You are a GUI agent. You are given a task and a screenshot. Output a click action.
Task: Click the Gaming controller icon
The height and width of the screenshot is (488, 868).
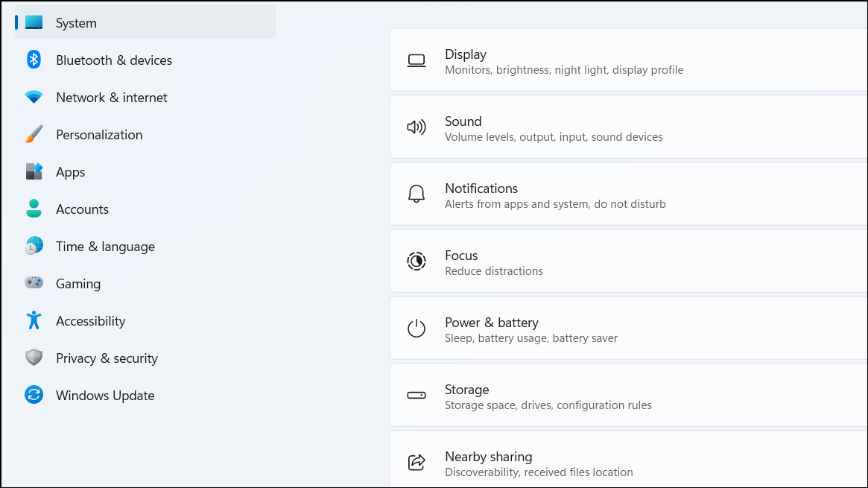pyautogui.click(x=34, y=282)
